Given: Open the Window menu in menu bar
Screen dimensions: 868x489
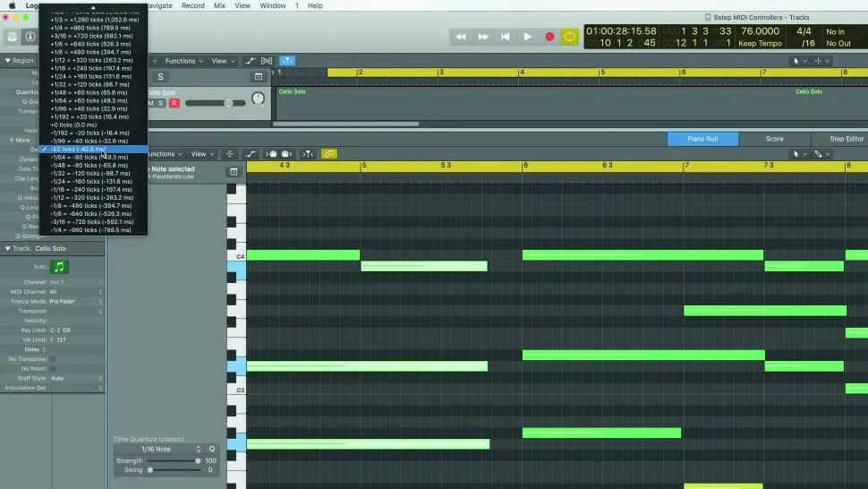Looking at the screenshot, I should click(x=273, y=5).
